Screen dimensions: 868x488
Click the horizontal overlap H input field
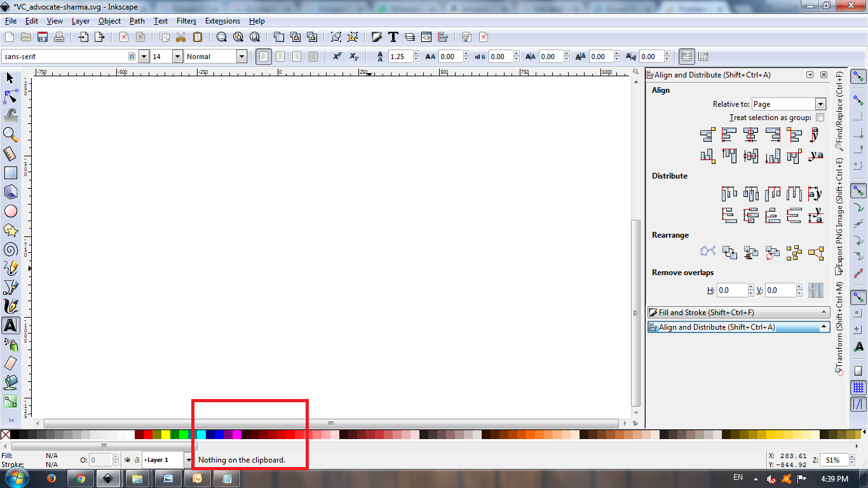pos(731,290)
